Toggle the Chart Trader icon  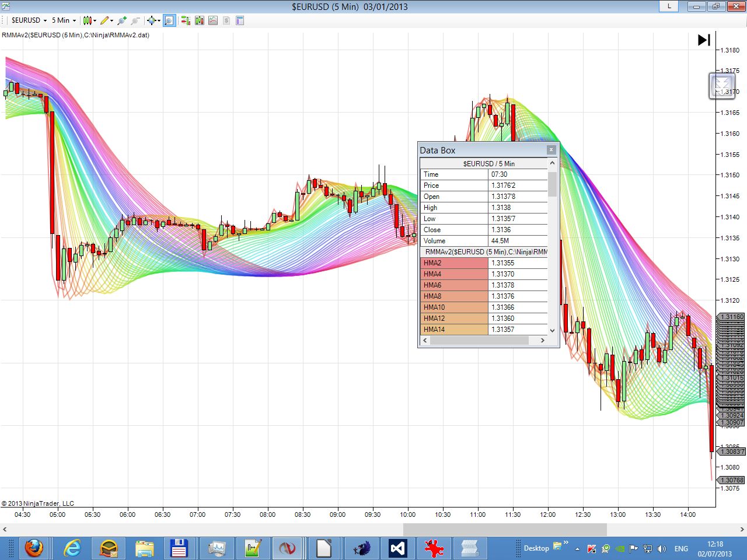[x=186, y=20]
